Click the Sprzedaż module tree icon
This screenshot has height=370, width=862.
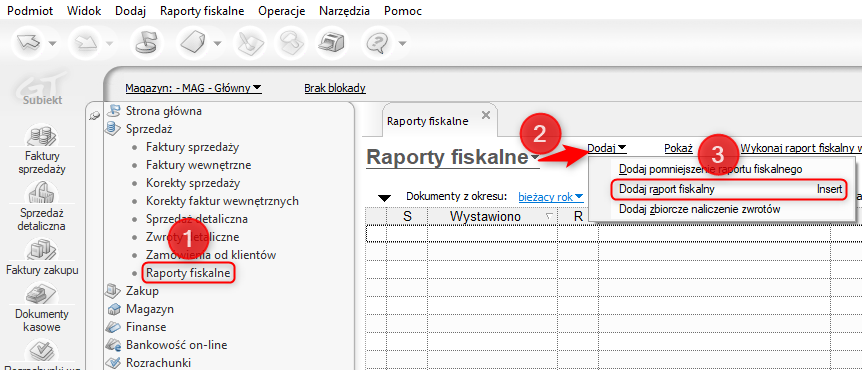point(112,129)
